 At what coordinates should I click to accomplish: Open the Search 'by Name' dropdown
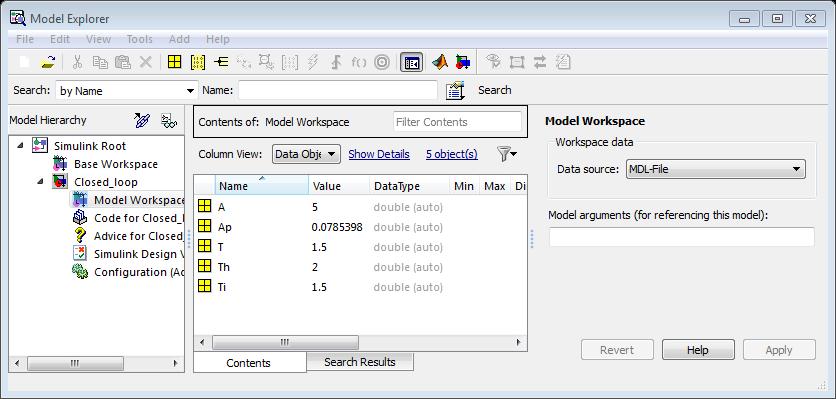click(126, 90)
